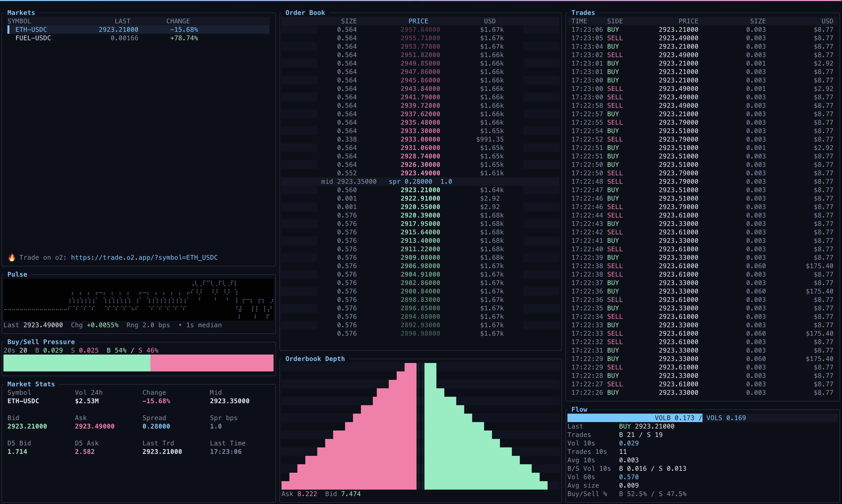Click the Chg +0.0055% value in Pulse
842x504 pixels.
point(103,325)
